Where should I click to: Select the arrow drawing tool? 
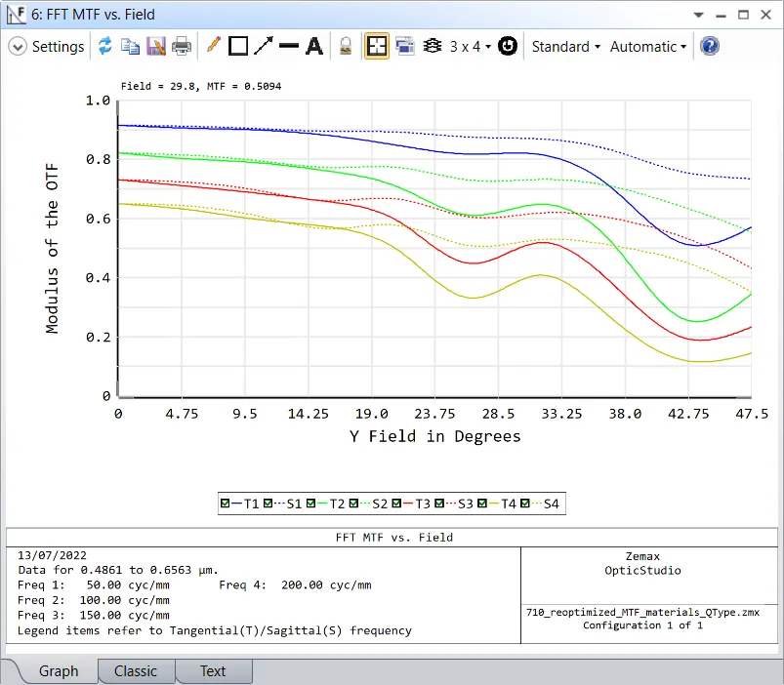tap(264, 46)
